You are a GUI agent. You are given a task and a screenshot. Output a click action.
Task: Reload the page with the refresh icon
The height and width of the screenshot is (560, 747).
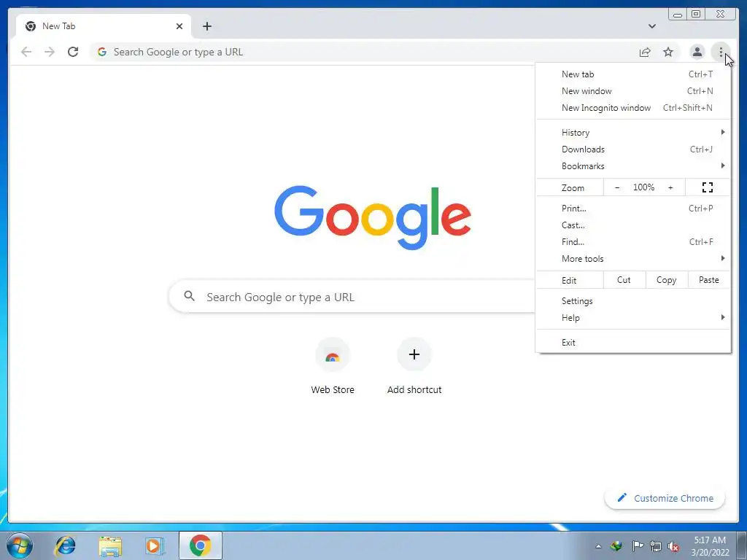[73, 52]
